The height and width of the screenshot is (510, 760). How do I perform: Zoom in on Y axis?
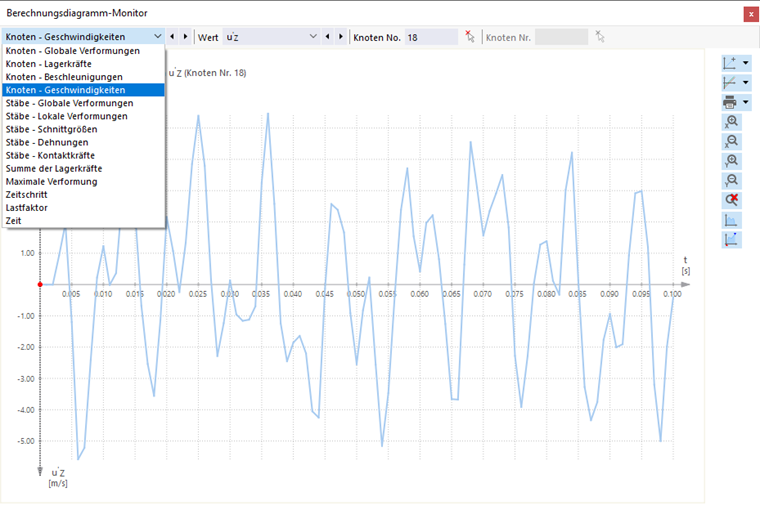tap(731, 161)
